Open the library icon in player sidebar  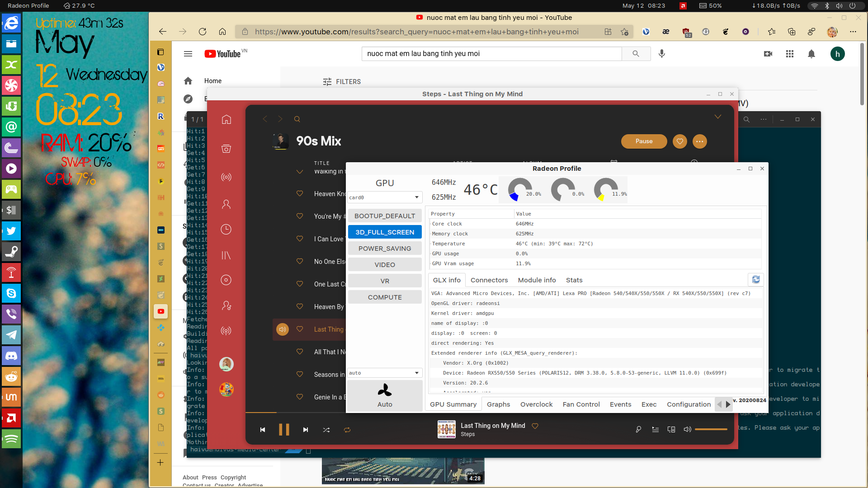click(226, 255)
